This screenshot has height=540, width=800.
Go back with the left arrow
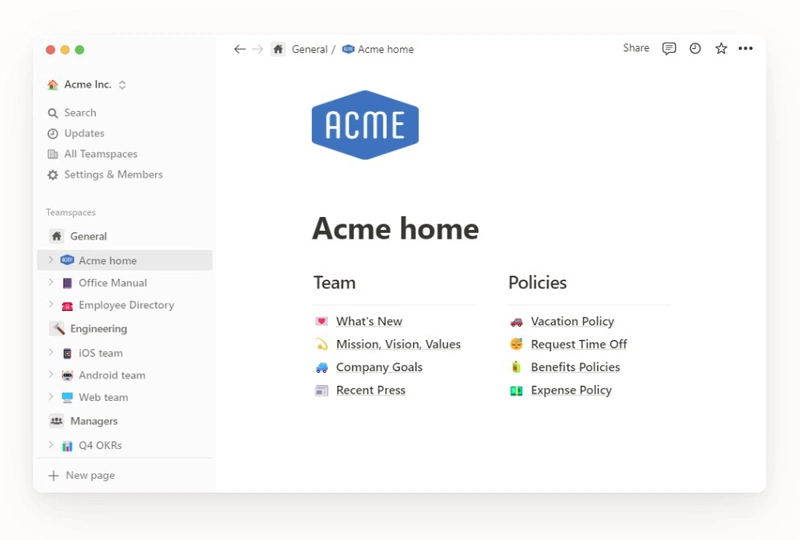click(x=239, y=49)
